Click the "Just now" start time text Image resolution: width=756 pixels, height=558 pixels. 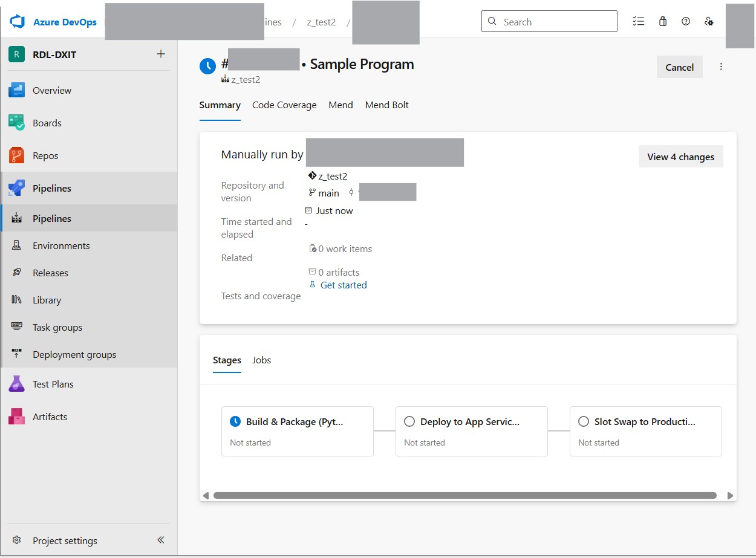coord(334,211)
